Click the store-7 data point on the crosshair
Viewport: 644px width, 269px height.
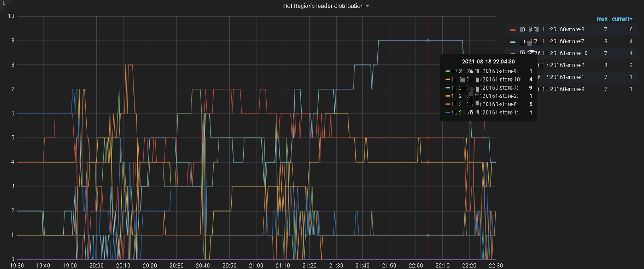428,40
